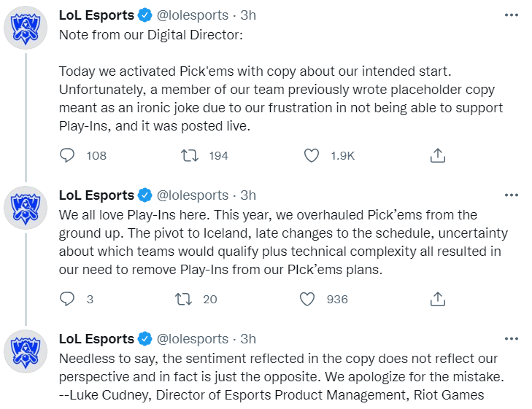Open @lolesports handle in second tweet

(x=193, y=195)
